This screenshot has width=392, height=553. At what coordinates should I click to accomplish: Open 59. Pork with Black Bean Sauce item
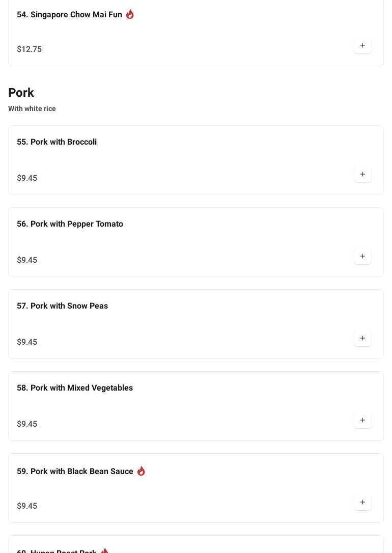coord(75,472)
